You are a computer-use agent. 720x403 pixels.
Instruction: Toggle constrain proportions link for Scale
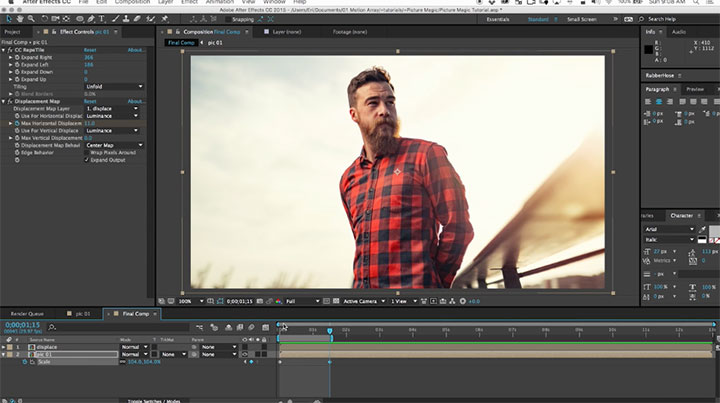coord(123,362)
